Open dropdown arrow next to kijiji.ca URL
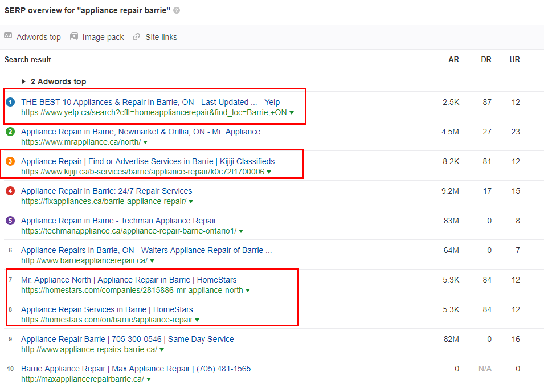This screenshot has height=392, width=544. point(269,172)
